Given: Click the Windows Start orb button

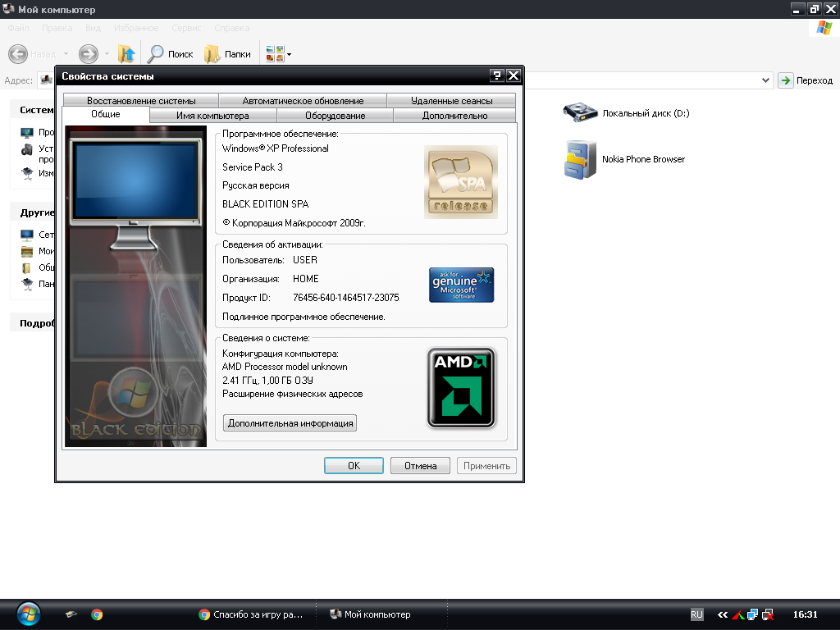Looking at the screenshot, I should [28, 614].
